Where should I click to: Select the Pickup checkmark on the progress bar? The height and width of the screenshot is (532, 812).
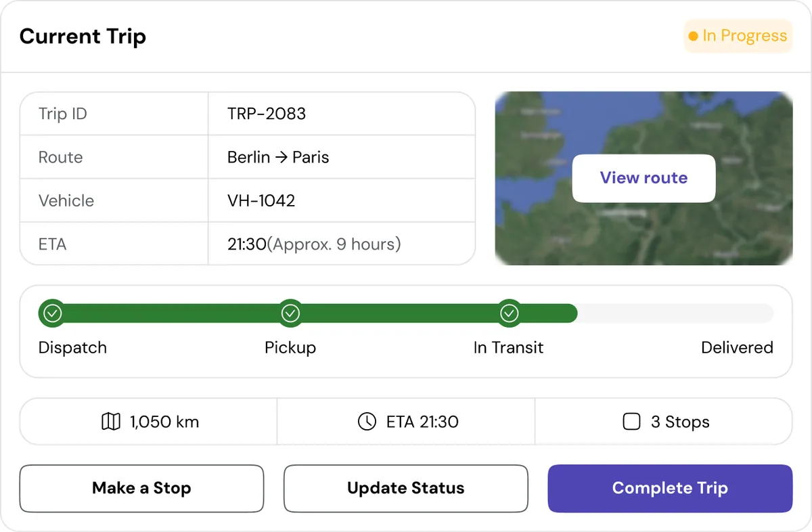(x=291, y=313)
